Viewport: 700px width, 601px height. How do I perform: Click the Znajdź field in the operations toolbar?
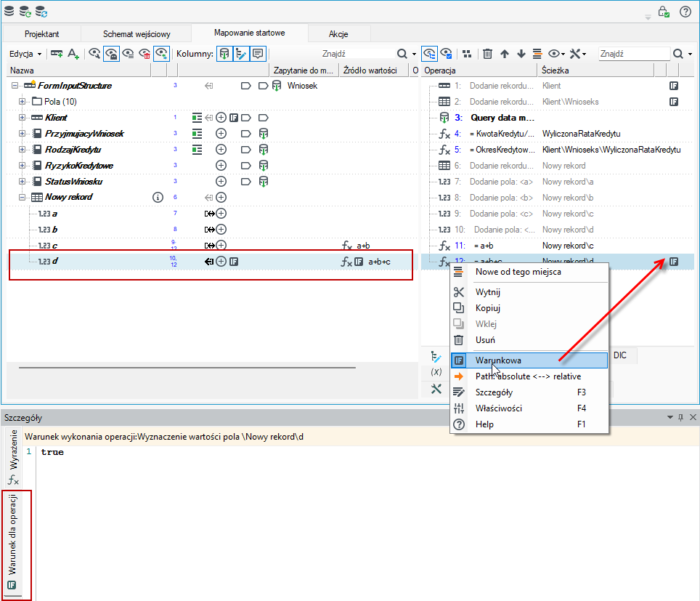633,54
